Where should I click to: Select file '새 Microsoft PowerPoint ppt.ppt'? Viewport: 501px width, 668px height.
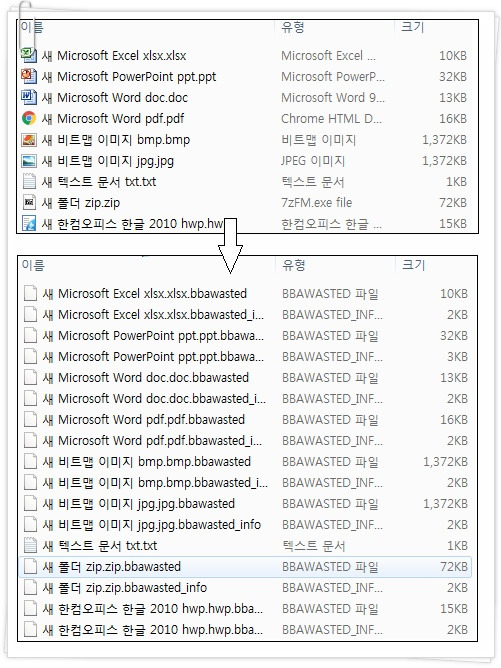tap(129, 76)
